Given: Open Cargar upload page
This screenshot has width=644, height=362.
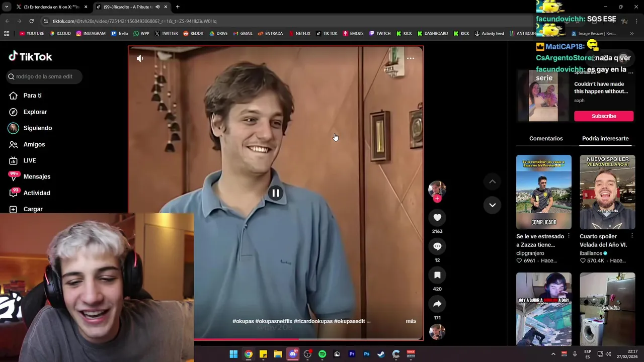Looking at the screenshot, I should tap(33, 209).
